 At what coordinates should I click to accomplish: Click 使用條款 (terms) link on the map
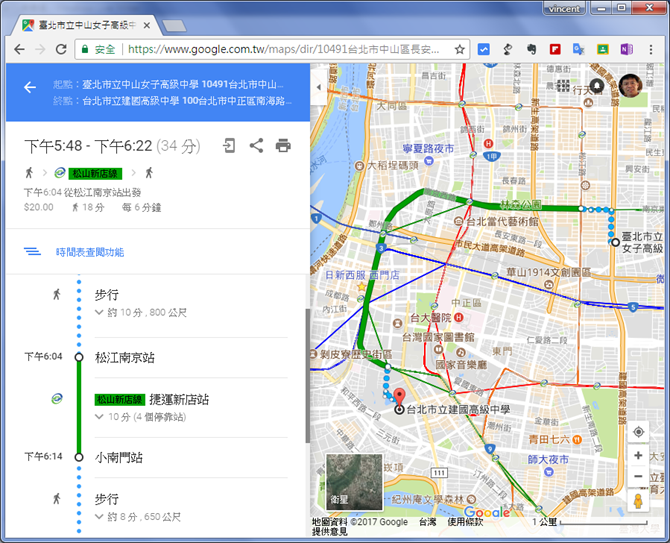(x=465, y=522)
